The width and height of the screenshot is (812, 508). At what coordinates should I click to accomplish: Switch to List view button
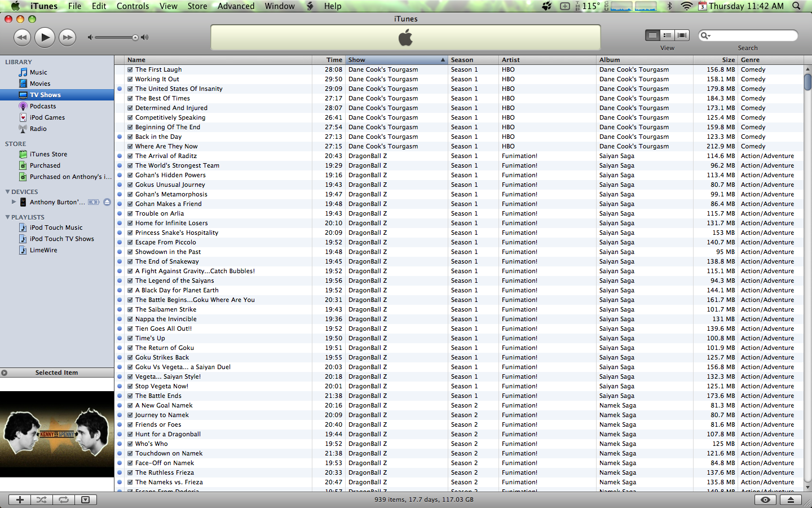[x=652, y=36]
